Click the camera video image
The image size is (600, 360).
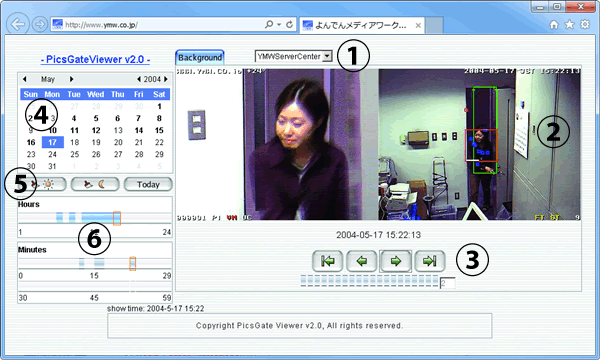[x=378, y=144]
